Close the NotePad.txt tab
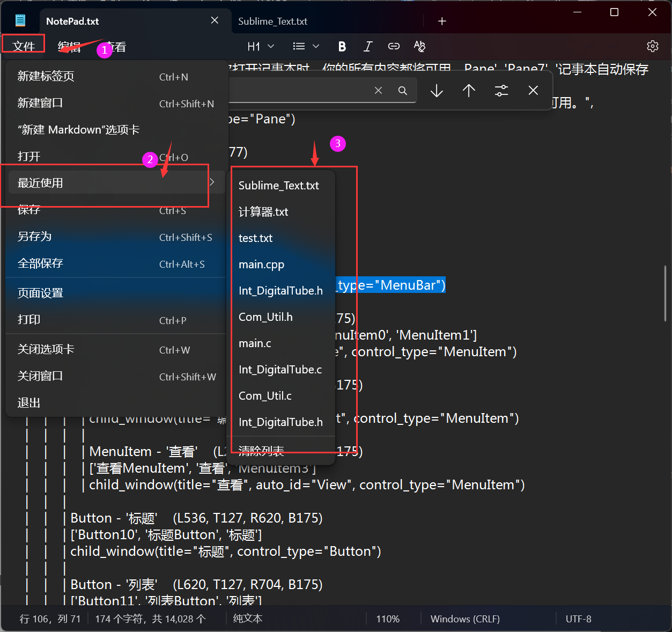Screen dimensions: 672x632 [x=215, y=20]
